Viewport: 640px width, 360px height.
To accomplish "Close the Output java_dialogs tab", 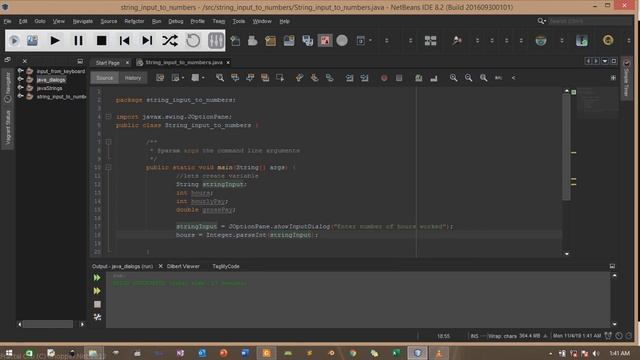I will [160, 266].
